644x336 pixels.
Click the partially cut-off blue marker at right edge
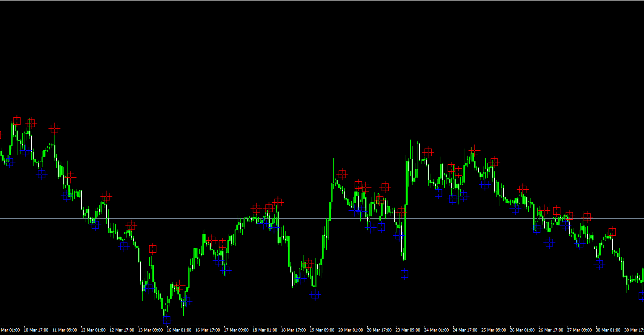point(641,296)
